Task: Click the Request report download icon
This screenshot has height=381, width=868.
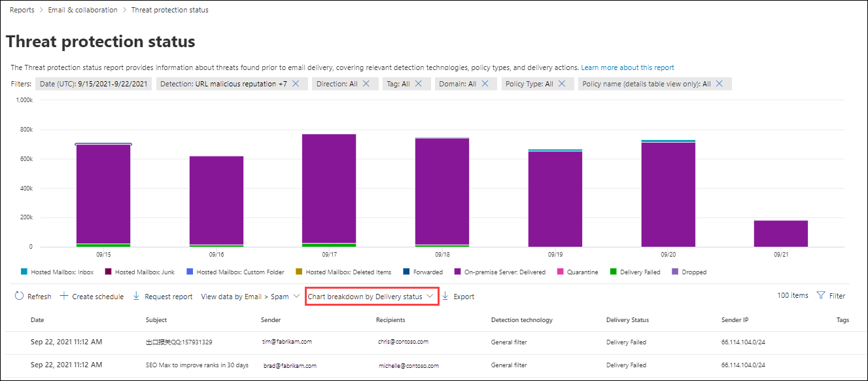Action: (x=136, y=297)
